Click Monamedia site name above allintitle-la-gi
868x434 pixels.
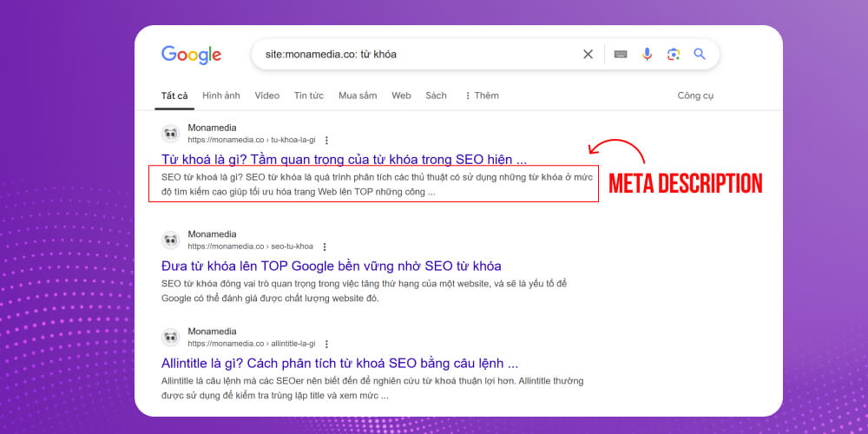click(212, 332)
